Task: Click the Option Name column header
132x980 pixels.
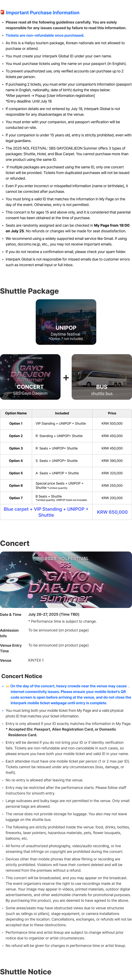Action: [x=16, y=413]
